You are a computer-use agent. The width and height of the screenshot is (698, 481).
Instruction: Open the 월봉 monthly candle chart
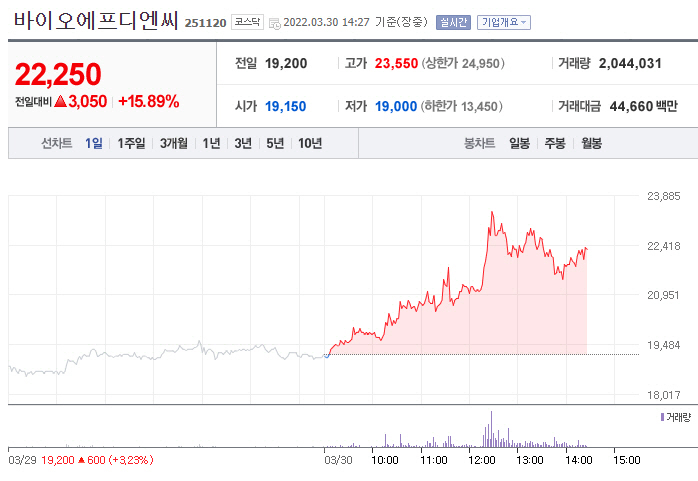pos(591,143)
